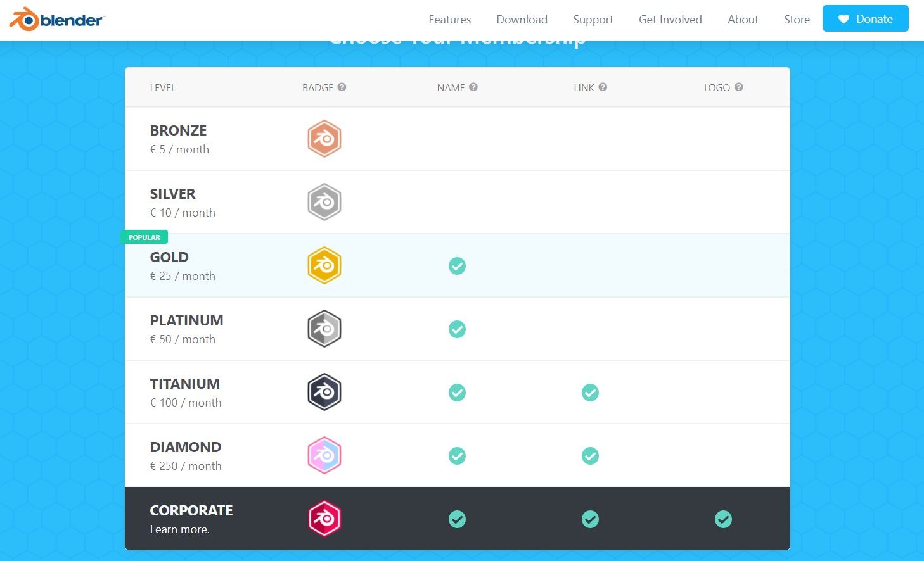Open the About menu item
Screen dimensions: 924x561
(743, 20)
